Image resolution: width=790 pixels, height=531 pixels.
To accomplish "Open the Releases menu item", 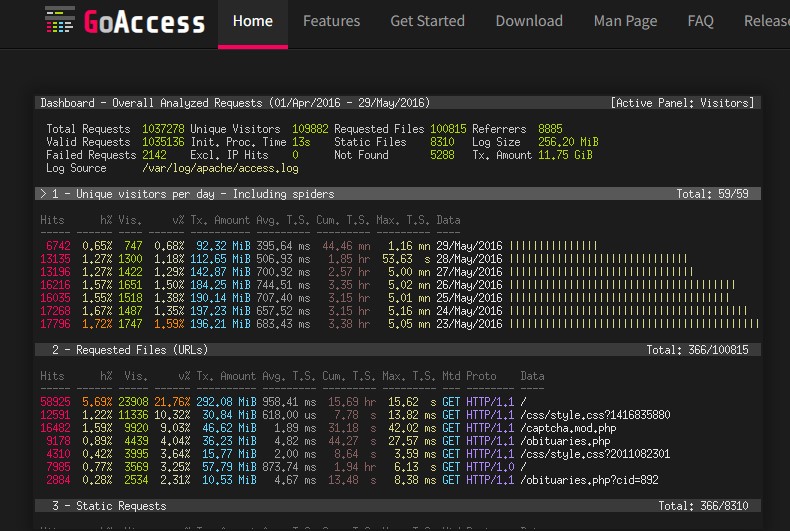I will (x=767, y=21).
